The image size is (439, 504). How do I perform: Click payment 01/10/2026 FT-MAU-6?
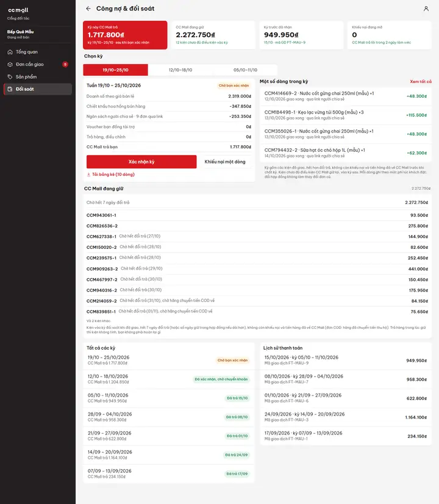pyautogui.click(x=346, y=398)
